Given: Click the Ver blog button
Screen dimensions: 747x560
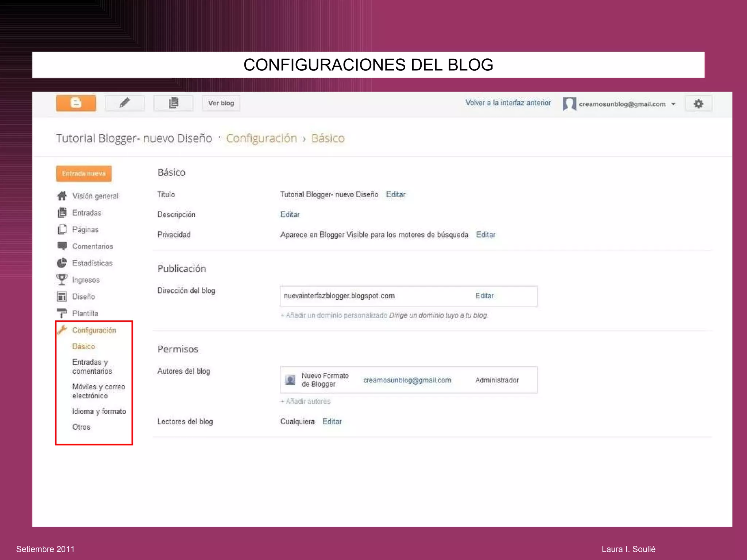Looking at the screenshot, I should click(221, 103).
